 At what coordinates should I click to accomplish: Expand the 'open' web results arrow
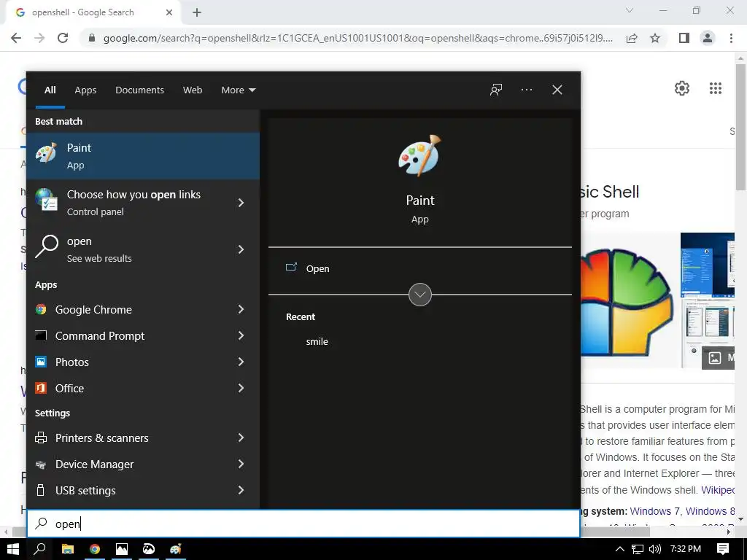coord(241,249)
